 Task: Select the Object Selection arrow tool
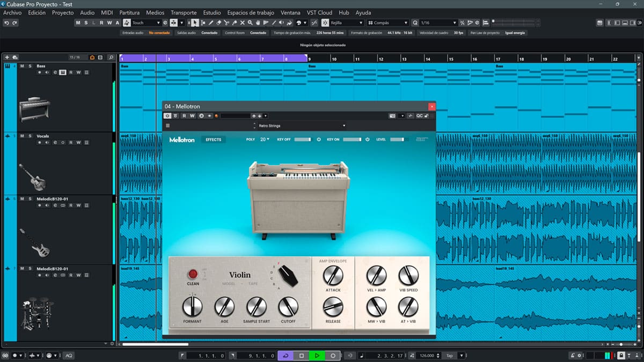pyautogui.click(x=195, y=23)
